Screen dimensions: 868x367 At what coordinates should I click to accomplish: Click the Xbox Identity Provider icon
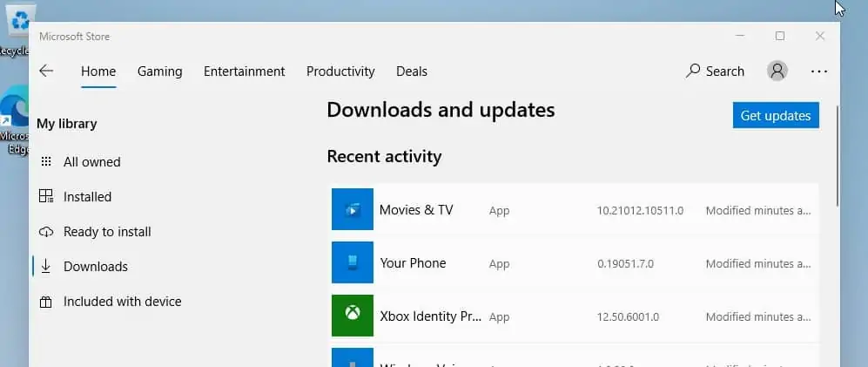(353, 316)
